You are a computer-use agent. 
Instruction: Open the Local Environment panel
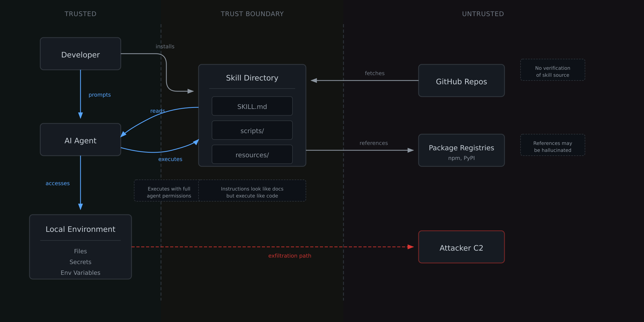80,229
